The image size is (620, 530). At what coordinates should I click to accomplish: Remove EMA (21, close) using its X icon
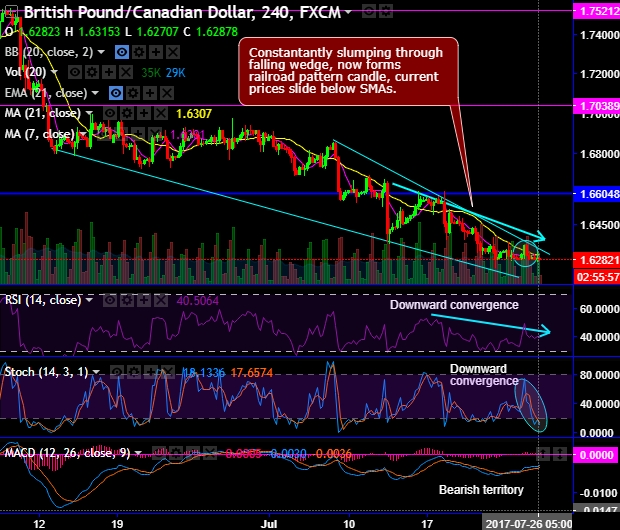click(167, 93)
